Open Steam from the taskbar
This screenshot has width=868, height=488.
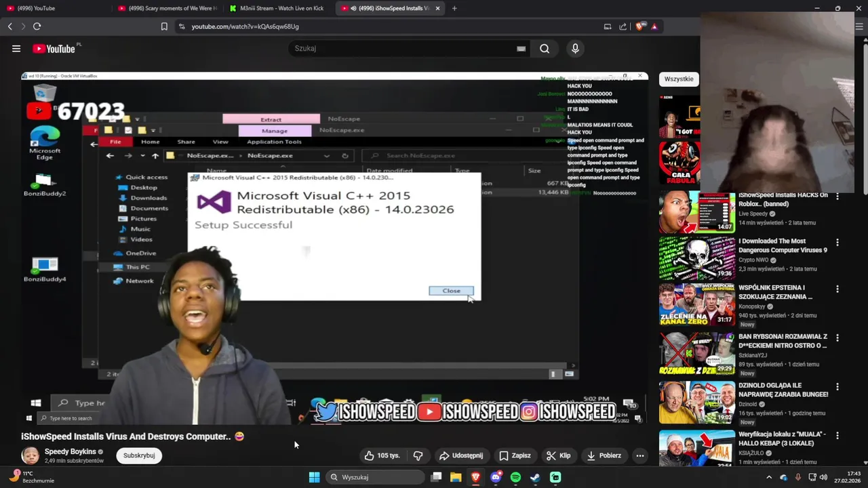535,477
